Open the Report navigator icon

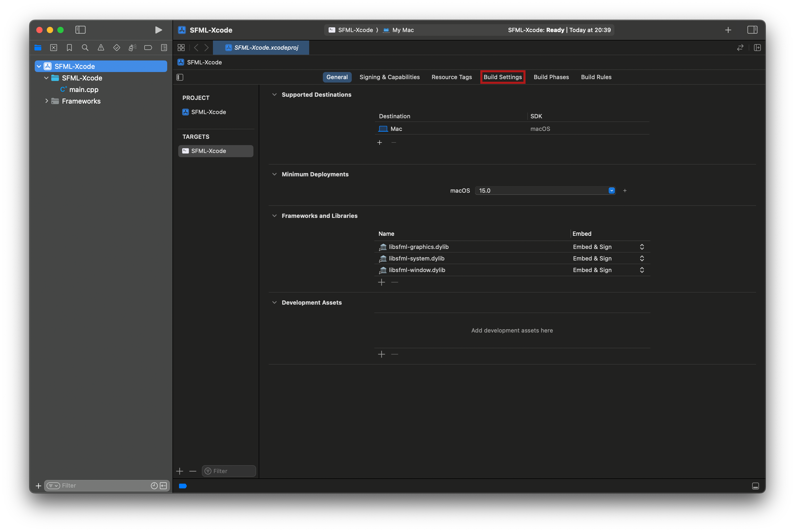click(x=164, y=48)
